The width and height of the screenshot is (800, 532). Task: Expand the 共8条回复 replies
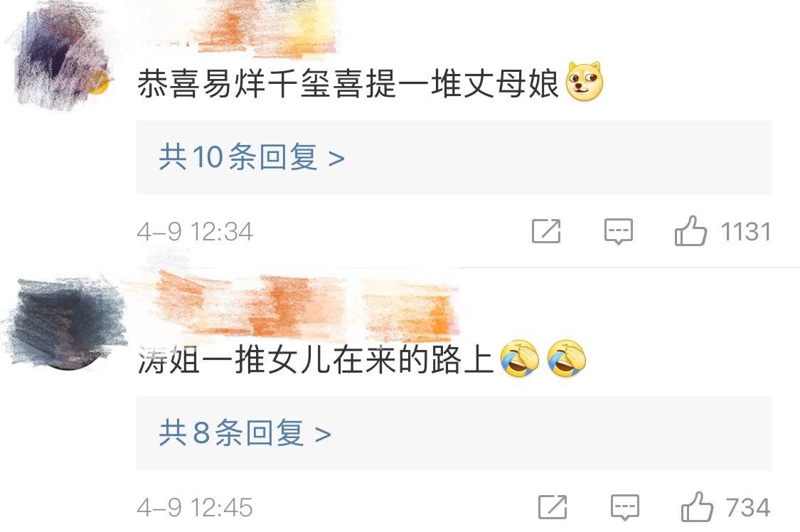[x=454, y=433]
